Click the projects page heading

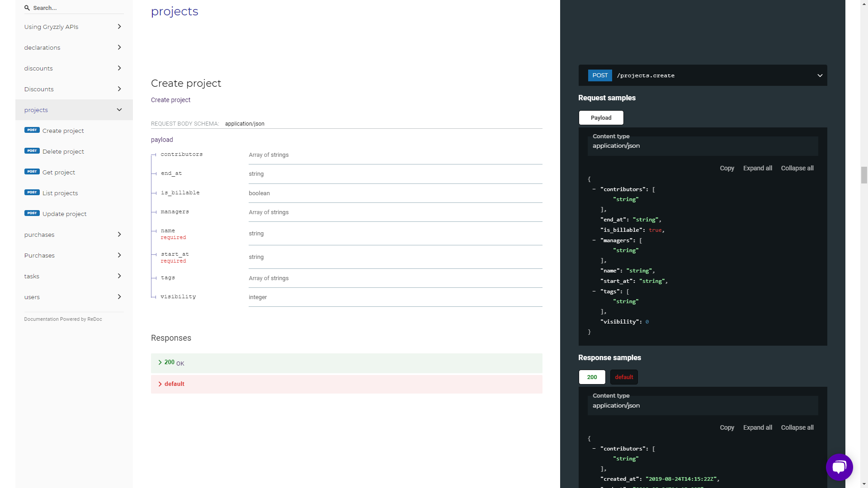coord(175,11)
